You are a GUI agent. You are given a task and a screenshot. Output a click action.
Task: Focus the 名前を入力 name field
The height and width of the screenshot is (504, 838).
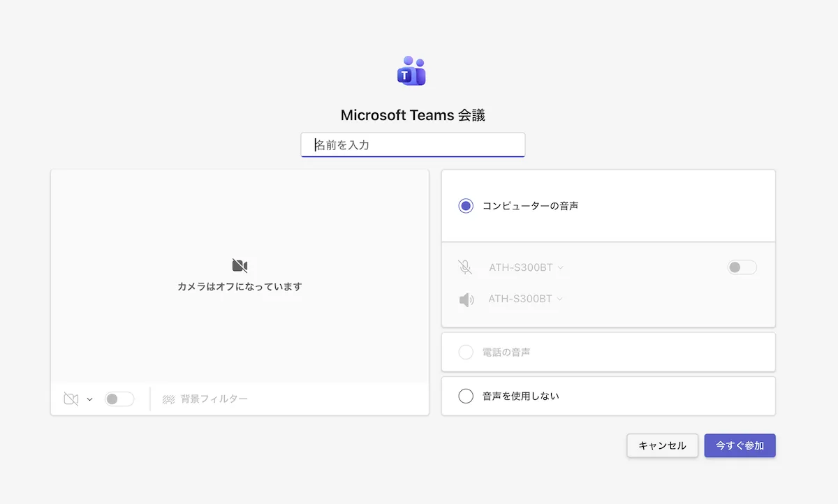coord(413,145)
